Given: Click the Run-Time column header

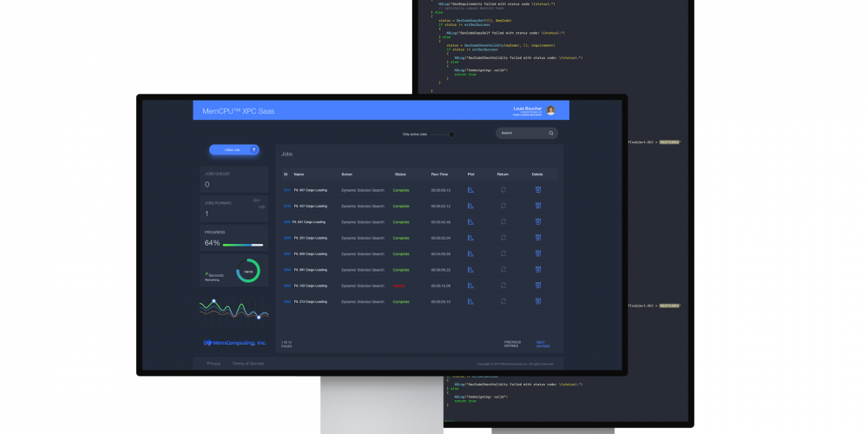Looking at the screenshot, I should click(x=440, y=174).
